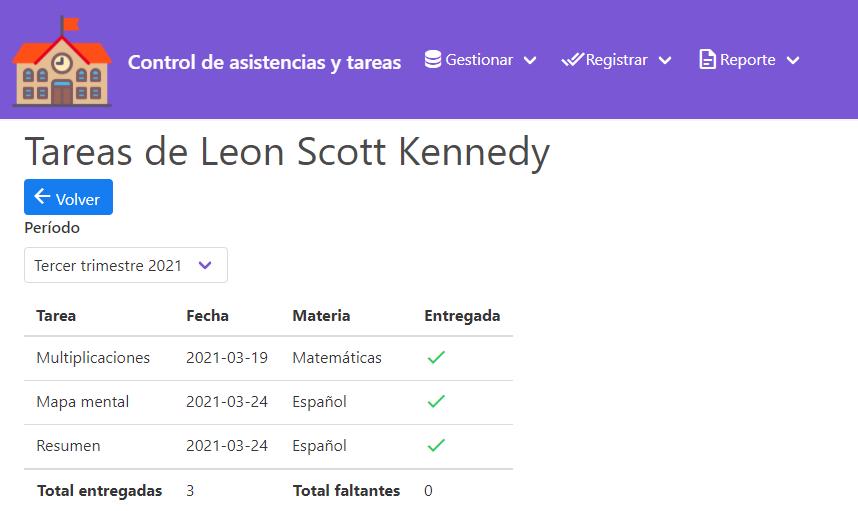Screen dimensions: 858x511
Task: Click the school building logo icon
Action: click(x=61, y=61)
